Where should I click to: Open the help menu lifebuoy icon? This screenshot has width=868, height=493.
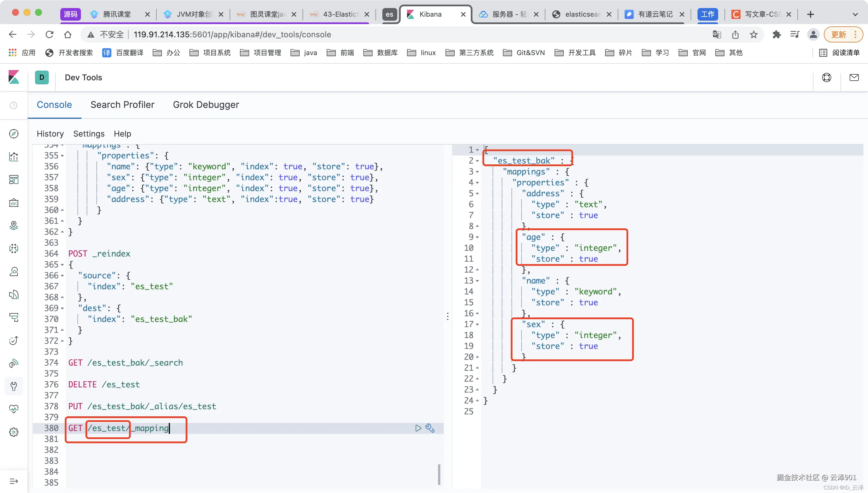[x=826, y=77]
